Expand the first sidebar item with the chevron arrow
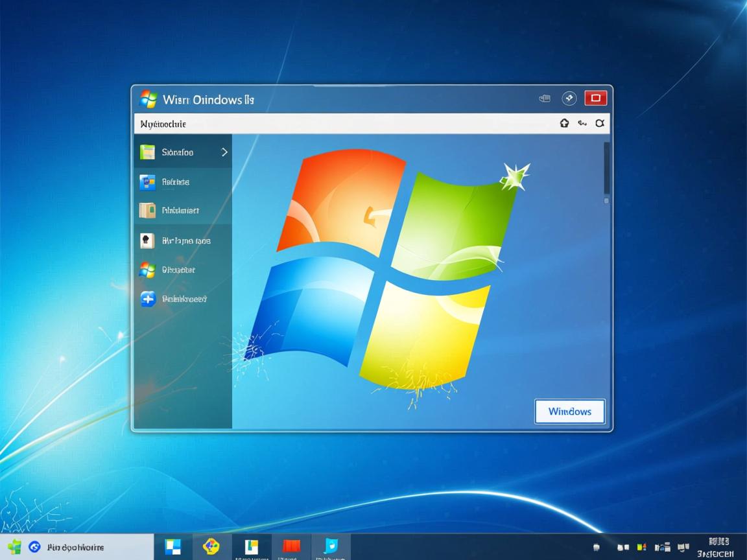This screenshot has height=560, width=747. [x=183, y=152]
